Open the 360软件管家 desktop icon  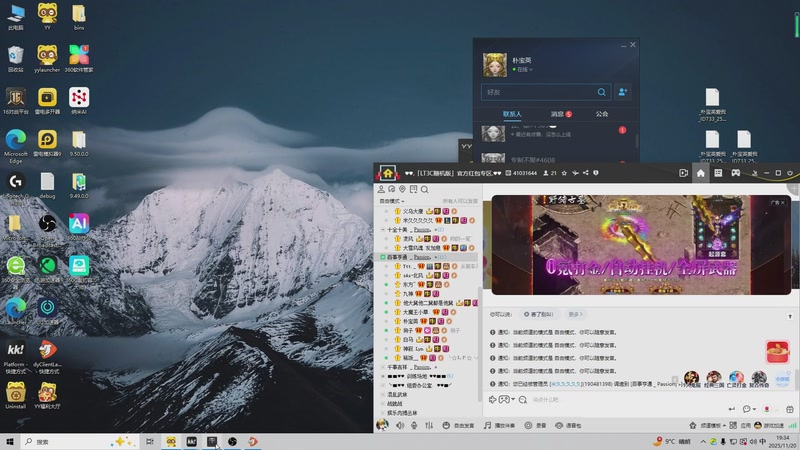pyautogui.click(x=79, y=59)
